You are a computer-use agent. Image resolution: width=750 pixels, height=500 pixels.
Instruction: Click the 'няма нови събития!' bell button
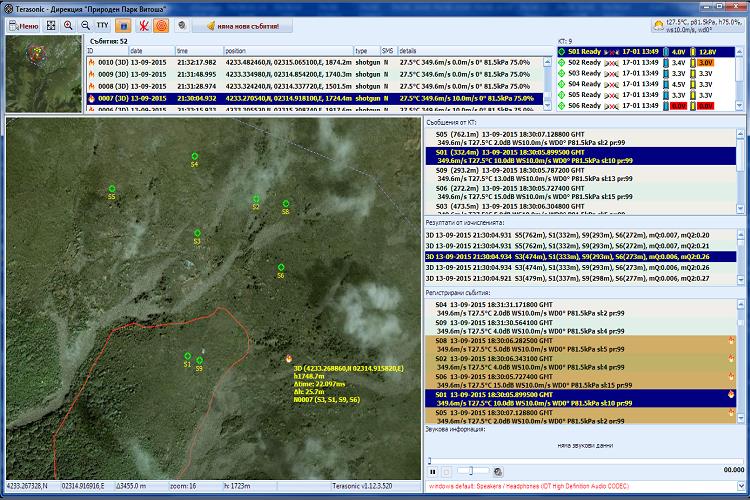(x=243, y=26)
